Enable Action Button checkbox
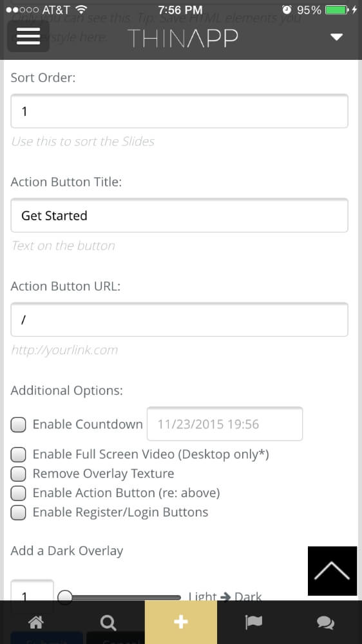362x644 pixels. coord(18,493)
